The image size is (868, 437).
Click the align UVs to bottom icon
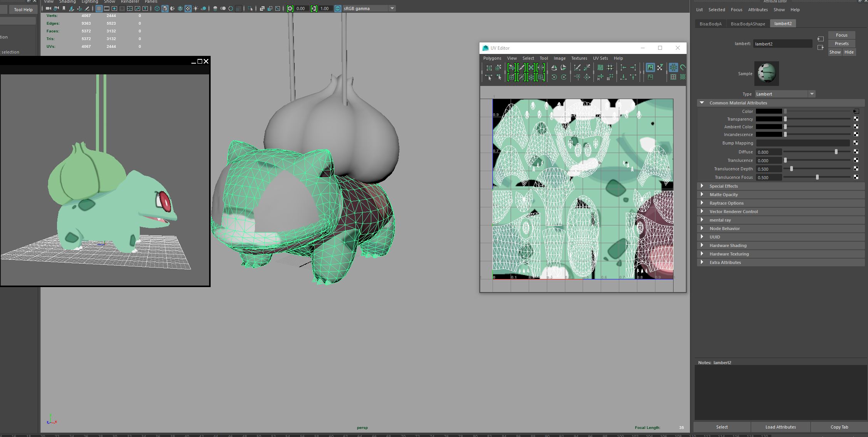pos(623,77)
